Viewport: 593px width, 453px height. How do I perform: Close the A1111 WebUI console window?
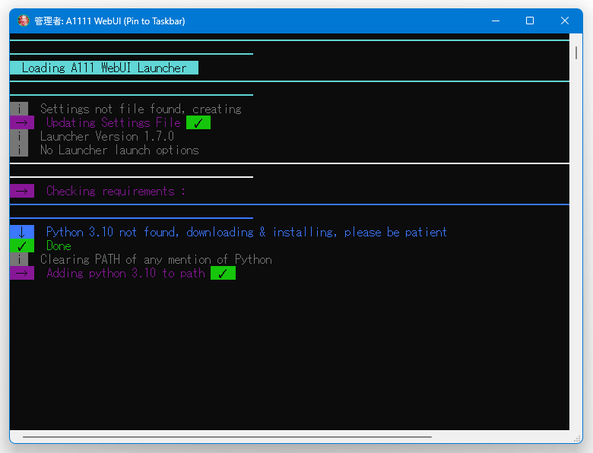pos(565,21)
